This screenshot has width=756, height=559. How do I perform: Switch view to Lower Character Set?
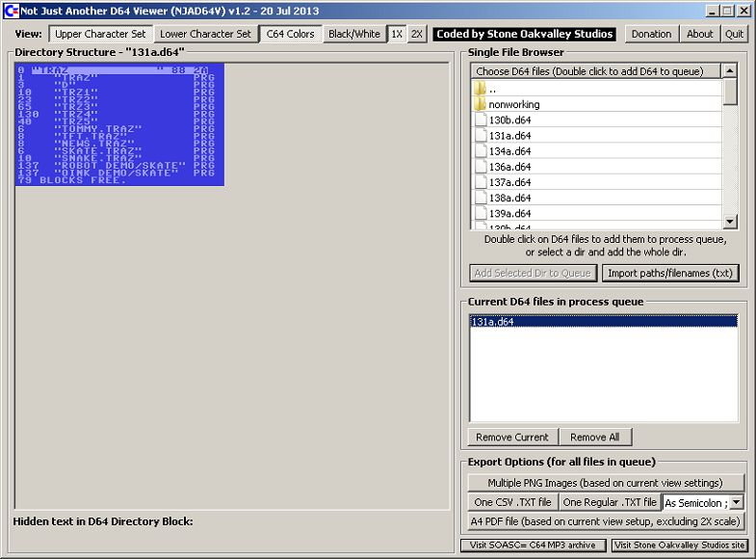(x=205, y=34)
